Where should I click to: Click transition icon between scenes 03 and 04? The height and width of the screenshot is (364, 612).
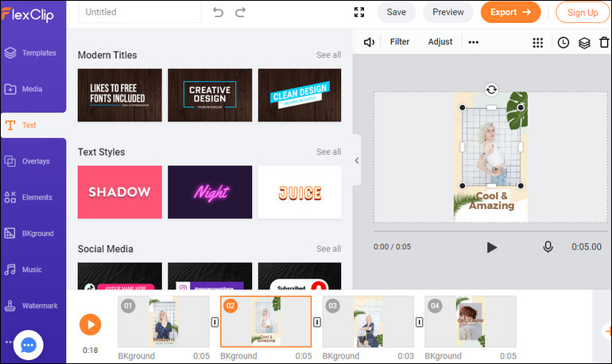click(x=419, y=322)
